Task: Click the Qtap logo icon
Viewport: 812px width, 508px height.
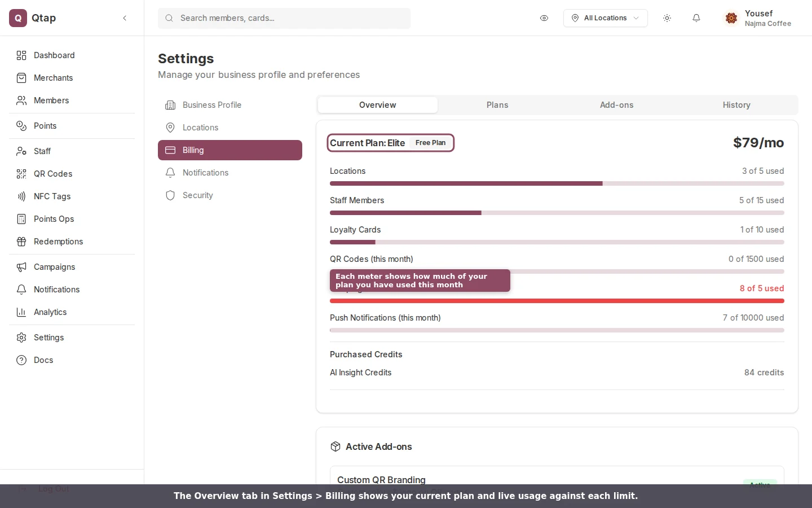Action: pos(18,18)
